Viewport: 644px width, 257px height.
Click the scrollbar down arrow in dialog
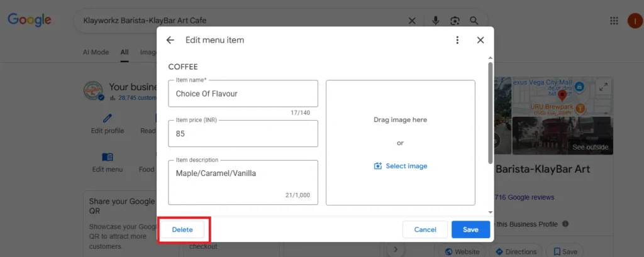tap(490, 212)
